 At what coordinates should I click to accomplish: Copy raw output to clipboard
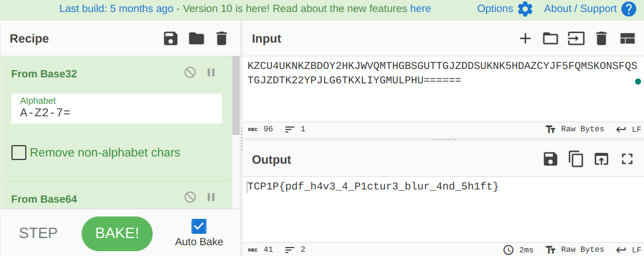(x=576, y=159)
